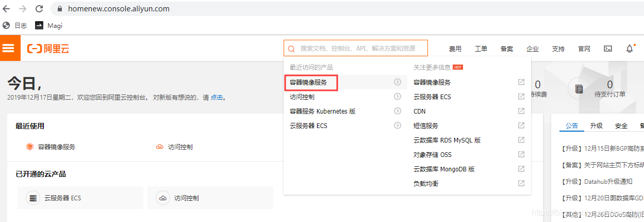Click arrow icon beside recent 云服务器 ECS

point(398,125)
